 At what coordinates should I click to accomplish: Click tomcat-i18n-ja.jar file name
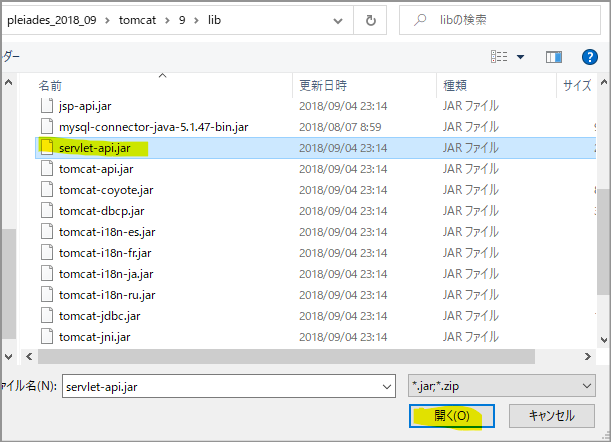pos(106,274)
